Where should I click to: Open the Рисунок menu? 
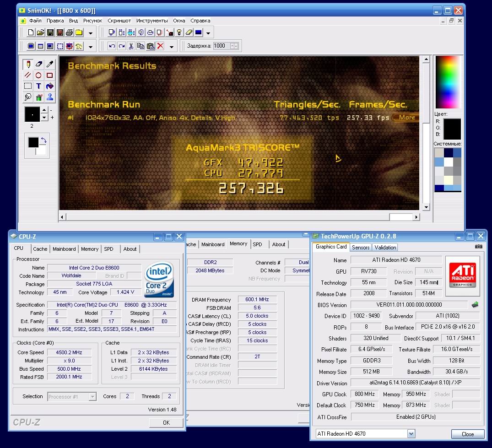point(92,21)
